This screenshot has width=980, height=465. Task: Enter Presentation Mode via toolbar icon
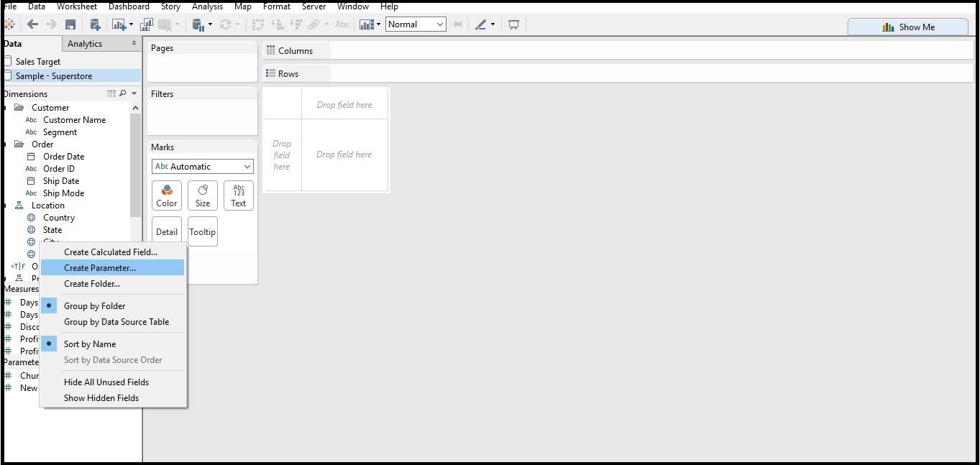[513, 24]
